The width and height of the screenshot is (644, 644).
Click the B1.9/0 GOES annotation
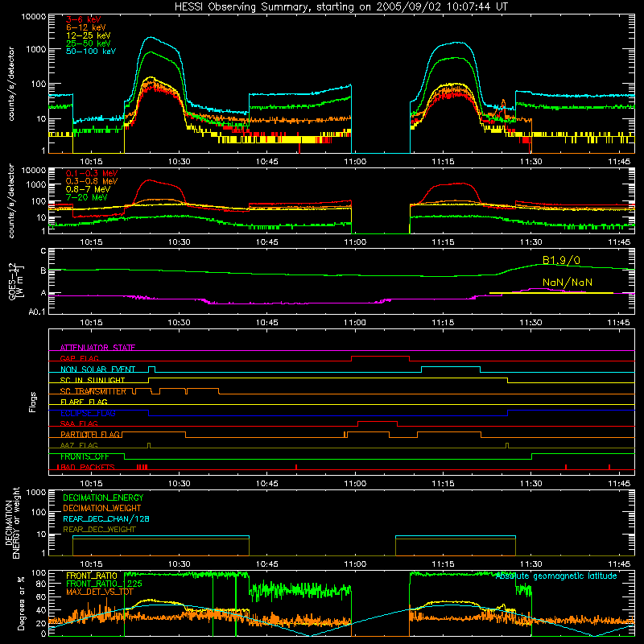561,260
